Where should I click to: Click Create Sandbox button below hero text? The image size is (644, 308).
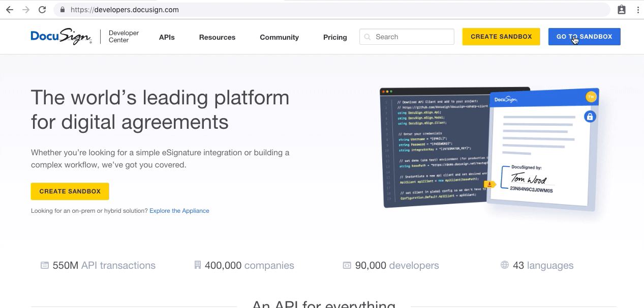pos(70,191)
